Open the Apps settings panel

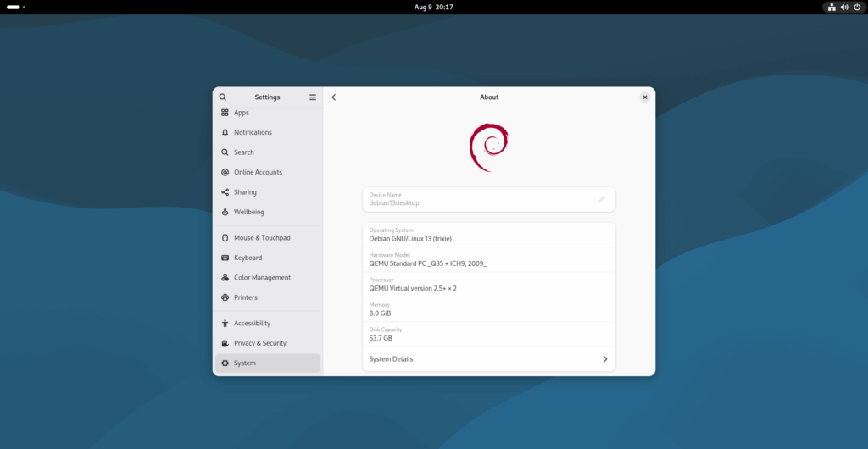267,112
